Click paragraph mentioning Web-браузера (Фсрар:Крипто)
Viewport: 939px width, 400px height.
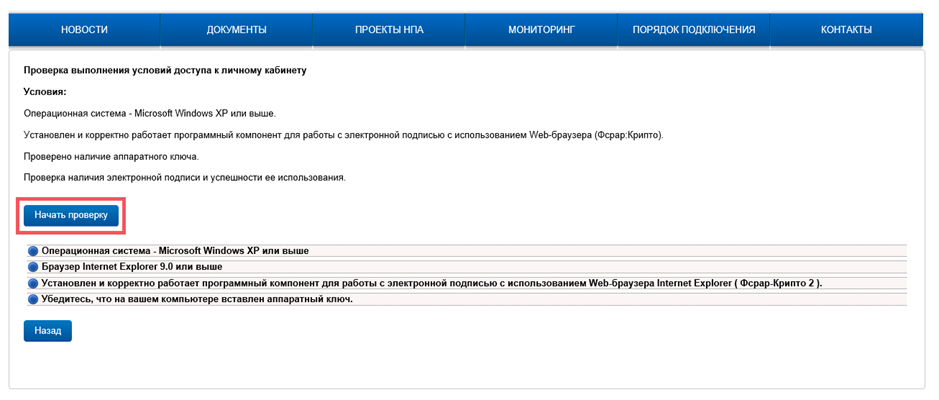[x=344, y=135]
